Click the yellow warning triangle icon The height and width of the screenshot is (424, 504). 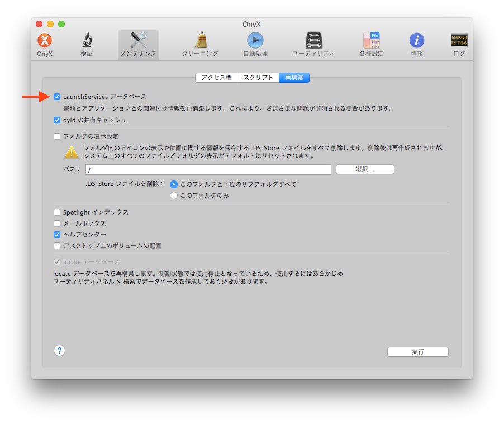(x=72, y=152)
